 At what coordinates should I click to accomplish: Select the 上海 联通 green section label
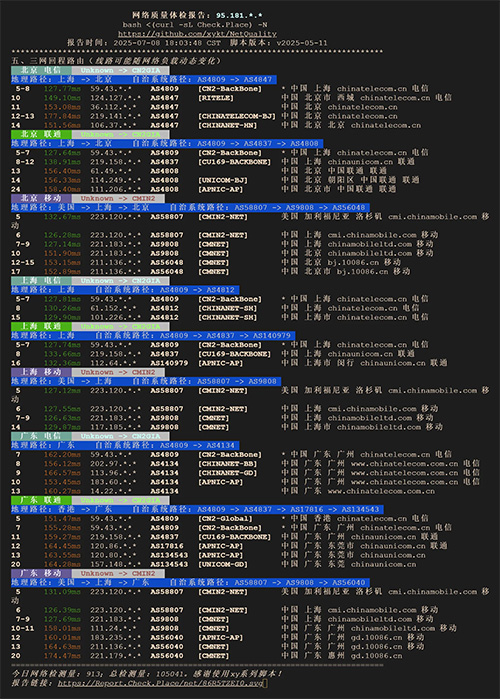click(x=41, y=326)
